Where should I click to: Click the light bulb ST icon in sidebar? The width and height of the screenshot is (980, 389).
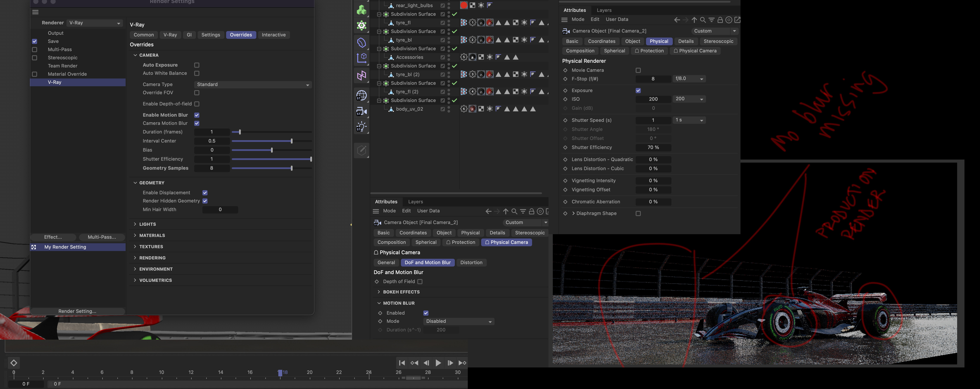pyautogui.click(x=361, y=127)
